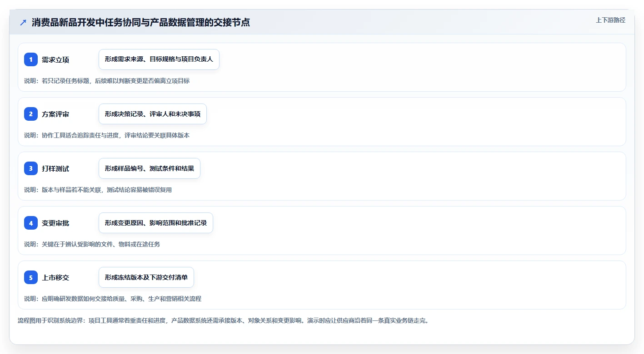This screenshot has width=644, height=354.
Task: Click the footer text 流程图用于识别系统边界
Action: pyautogui.click(x=50, y=320)
